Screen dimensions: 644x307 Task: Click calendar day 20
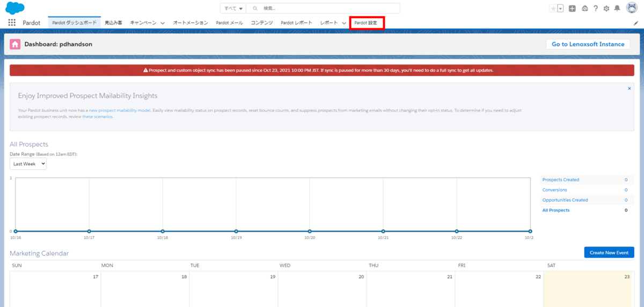[321, 289]
